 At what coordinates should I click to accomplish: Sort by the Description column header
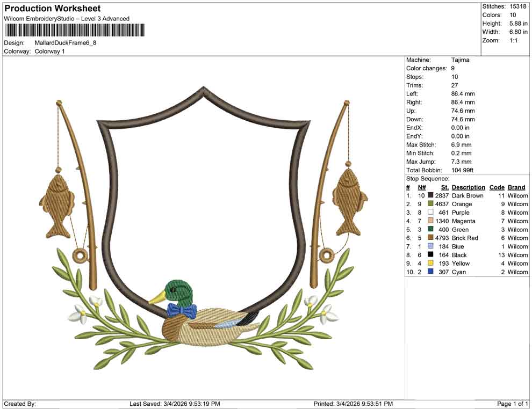(468, 187)
